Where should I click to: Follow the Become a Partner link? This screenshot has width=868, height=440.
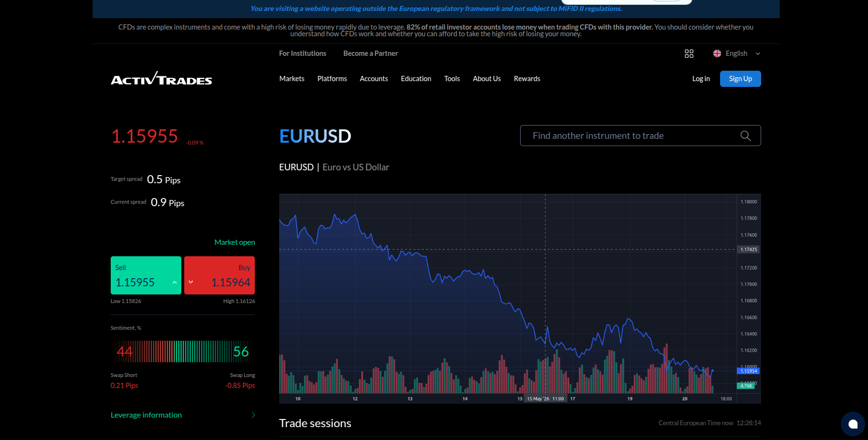(370, 53)
